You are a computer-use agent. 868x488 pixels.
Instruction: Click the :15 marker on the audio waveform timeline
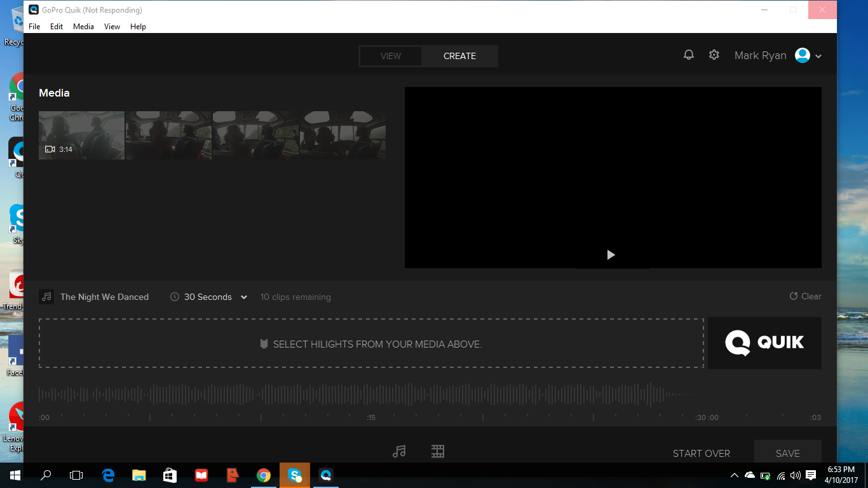point(371,417)
